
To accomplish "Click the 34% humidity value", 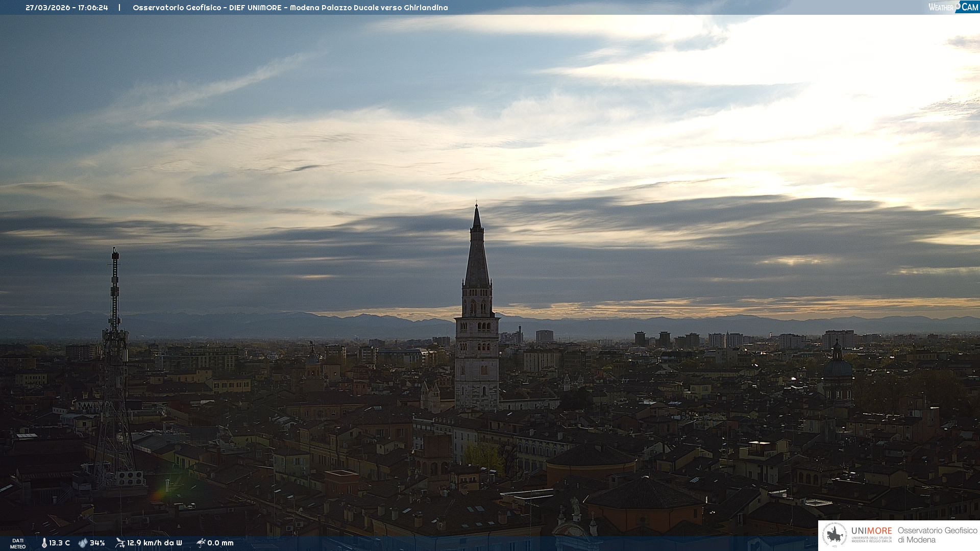I will click(97, 543).
